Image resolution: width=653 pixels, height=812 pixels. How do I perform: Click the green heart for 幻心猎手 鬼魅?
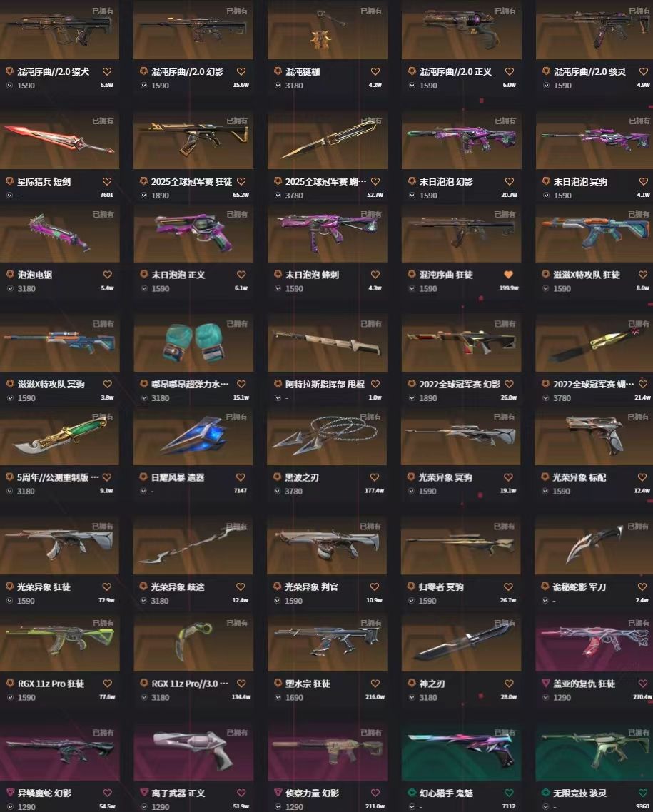tap(509, 793)
